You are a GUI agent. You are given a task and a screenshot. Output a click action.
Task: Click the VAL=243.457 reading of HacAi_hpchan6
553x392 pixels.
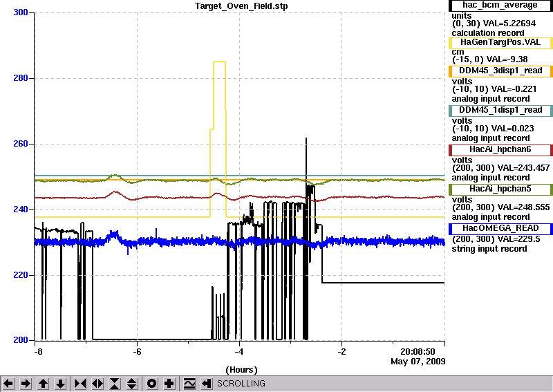[523, 168]
